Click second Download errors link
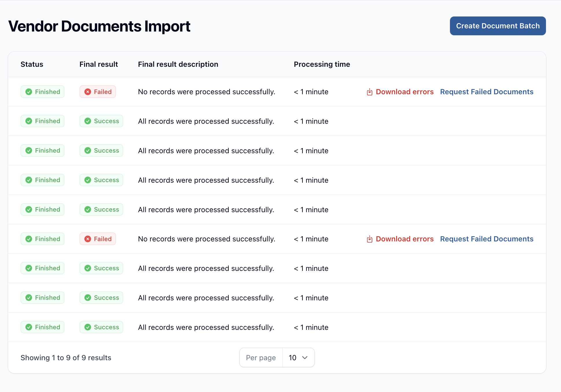The image size is (561, 392). (x=404, y=239)
